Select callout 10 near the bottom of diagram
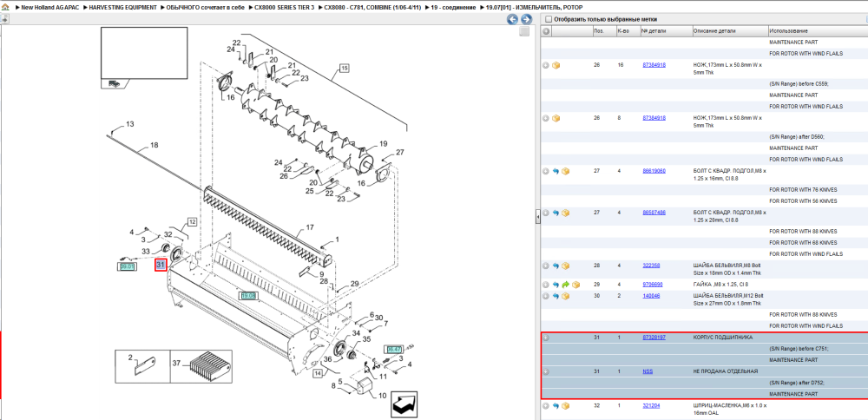The height and width of the screenshot is (420, 868). tap(383, 395)
